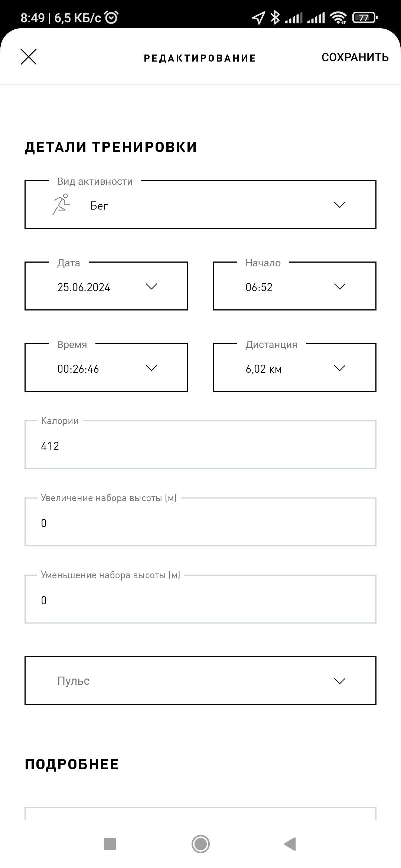The image size is (401, 868).
Task: Tap the Wi-Fi status icon
Action: pos(338,17)
